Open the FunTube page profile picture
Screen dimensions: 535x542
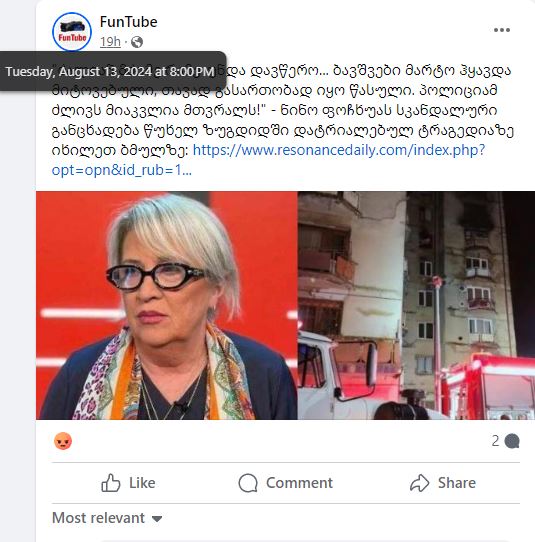72,32
